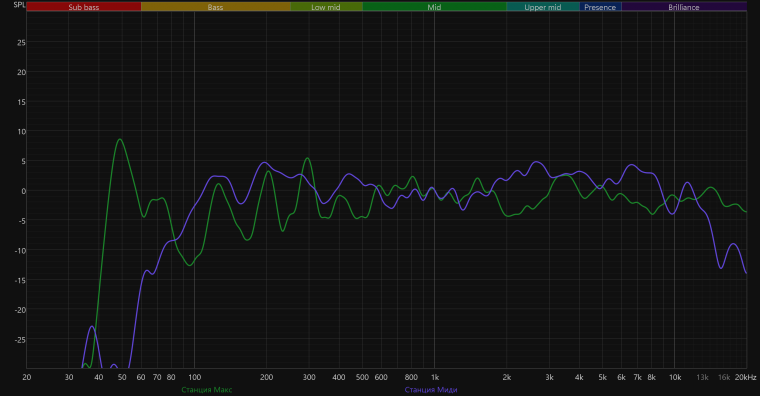Viewport: 760px width, 396px height.
Task: Click the 2k frequency axis label
Action: pyautogui.click(x=507, y=377)
